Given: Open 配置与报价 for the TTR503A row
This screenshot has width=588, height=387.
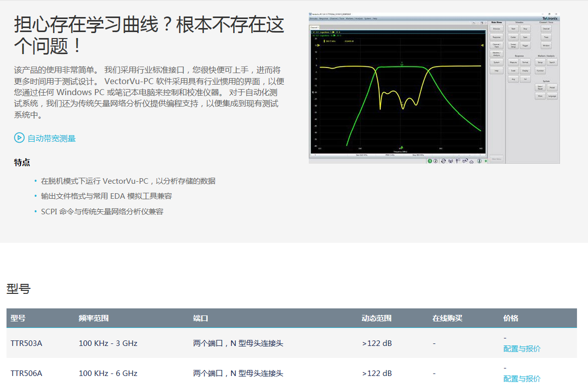Looking at the screenshot, I should tap(521, 349).
